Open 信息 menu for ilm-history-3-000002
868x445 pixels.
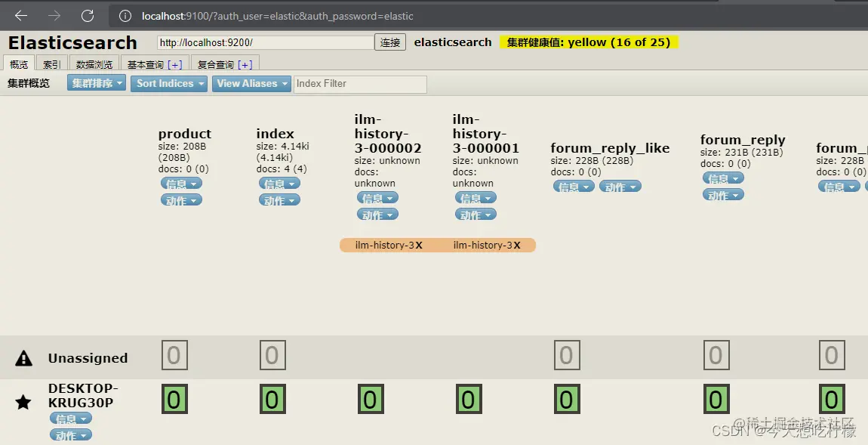click(x=377, y=198)
